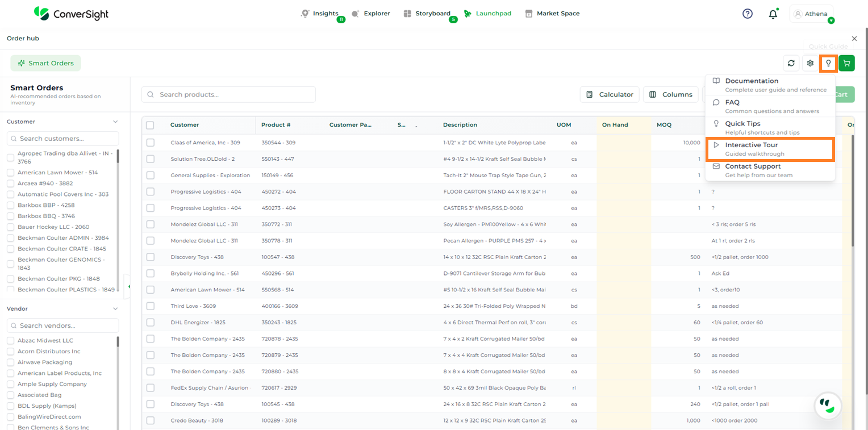Collapse the Vendor filter section
Viewport: 868px width, 430px height.
coord(115,309)
